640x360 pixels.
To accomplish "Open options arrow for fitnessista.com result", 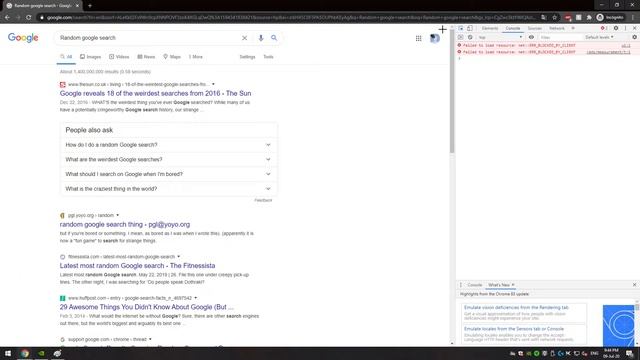I will 178,257.
